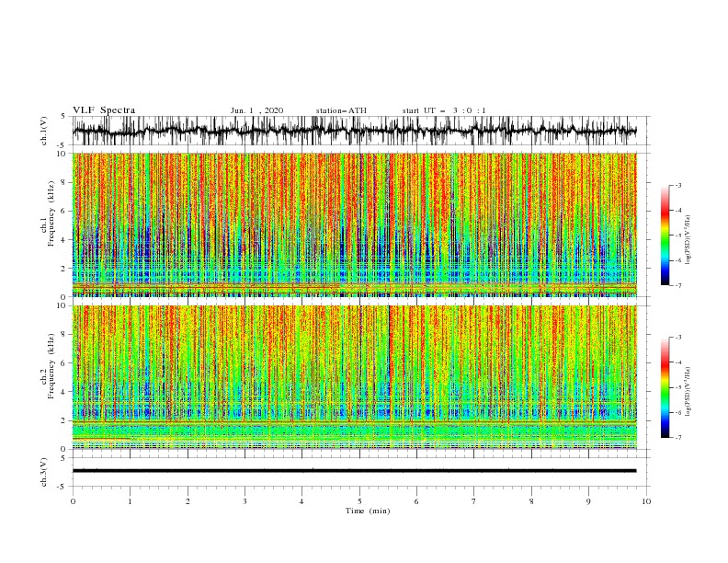Click time axis tick label "9"

click(588, 501)
